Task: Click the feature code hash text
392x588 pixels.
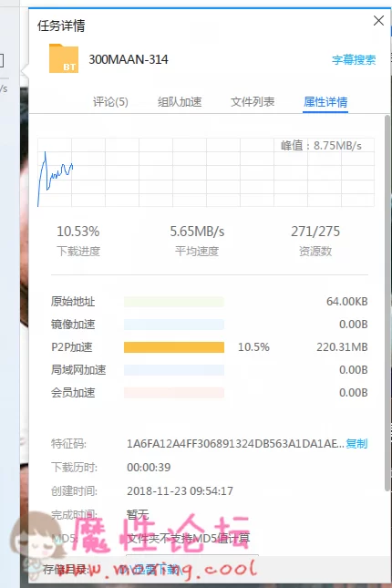Action: tap(235, 444)
